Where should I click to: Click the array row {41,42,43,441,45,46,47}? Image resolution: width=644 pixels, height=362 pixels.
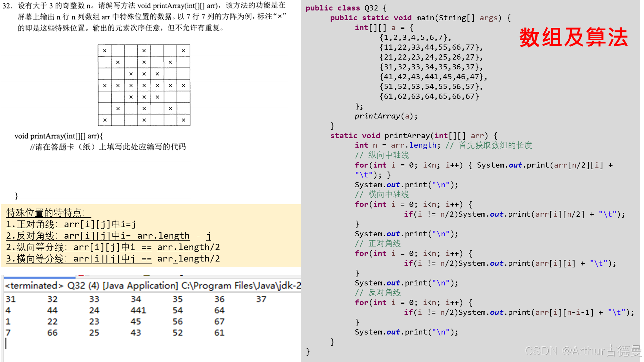click(x=433, y=77)
